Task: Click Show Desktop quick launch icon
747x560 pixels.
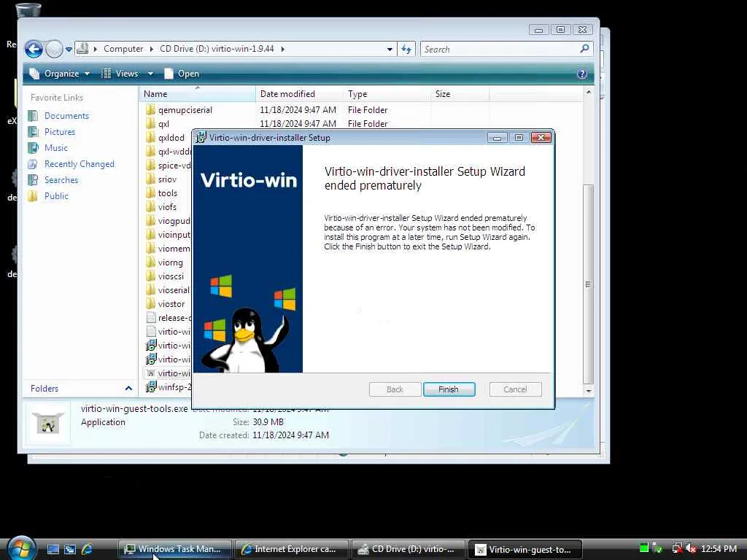Action: 53,549
